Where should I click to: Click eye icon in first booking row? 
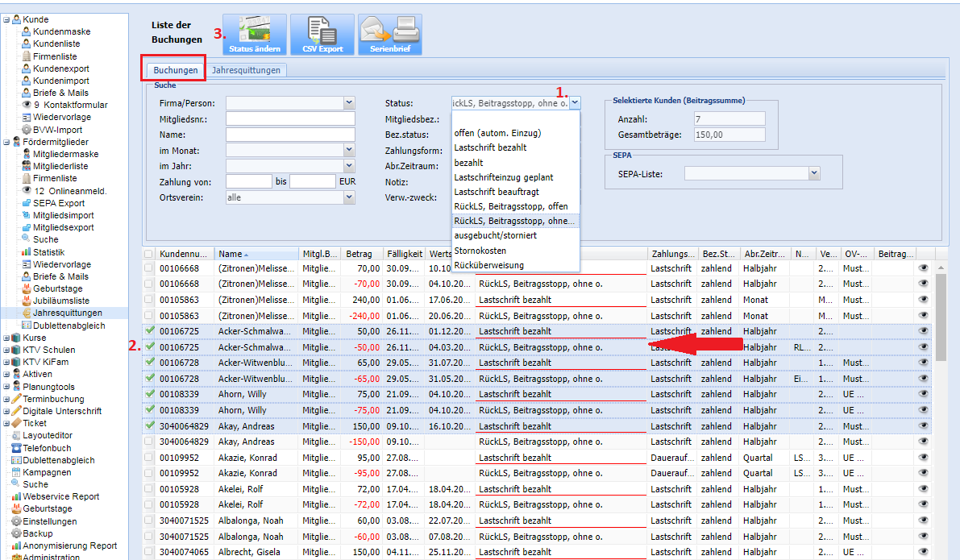923,268
